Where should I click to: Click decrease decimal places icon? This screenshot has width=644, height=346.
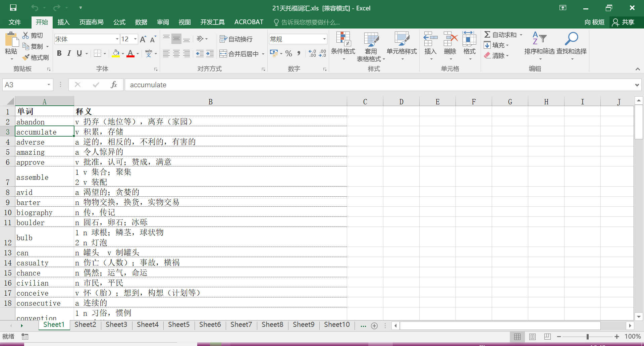[x=322, y=54]
